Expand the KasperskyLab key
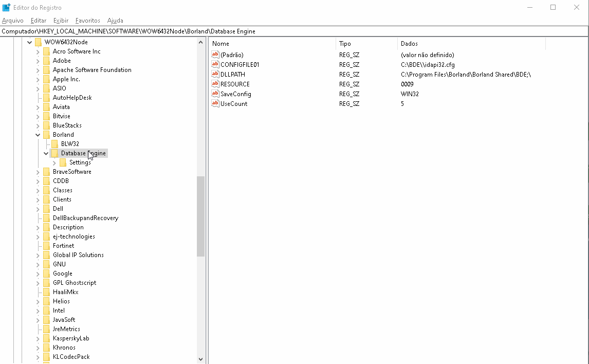The height and width of the screenshot is (364, 589). point(38,338)
